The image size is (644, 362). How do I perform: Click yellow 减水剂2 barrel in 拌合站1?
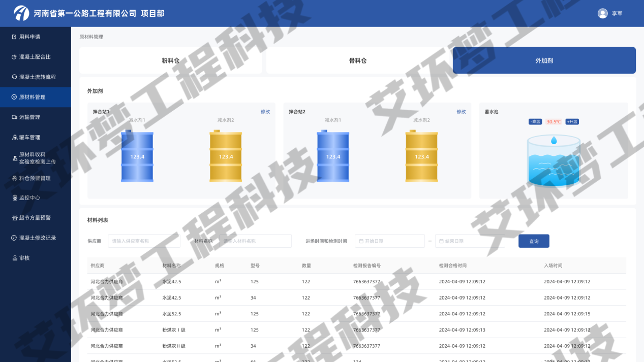click(x=226, y=156)
